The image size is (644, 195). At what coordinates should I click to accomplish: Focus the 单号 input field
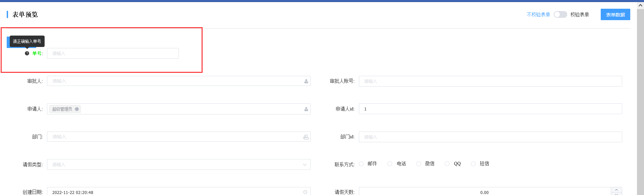click(113, 53)
